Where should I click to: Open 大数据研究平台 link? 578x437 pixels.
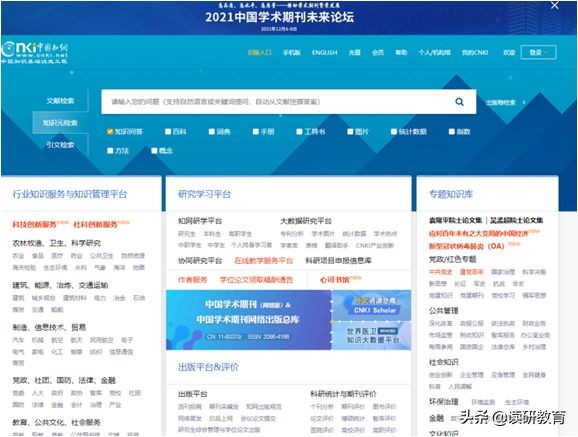pos(306,221)
